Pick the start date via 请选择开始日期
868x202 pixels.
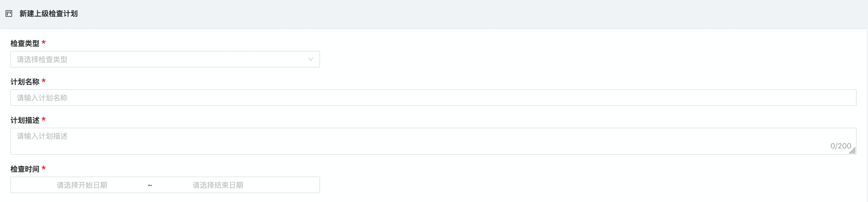(x=82, y=185)
